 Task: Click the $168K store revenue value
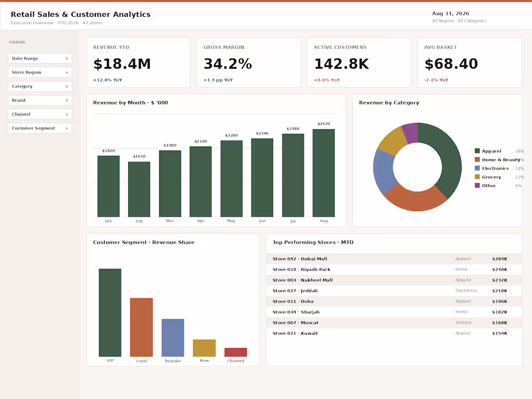(500, 323)
